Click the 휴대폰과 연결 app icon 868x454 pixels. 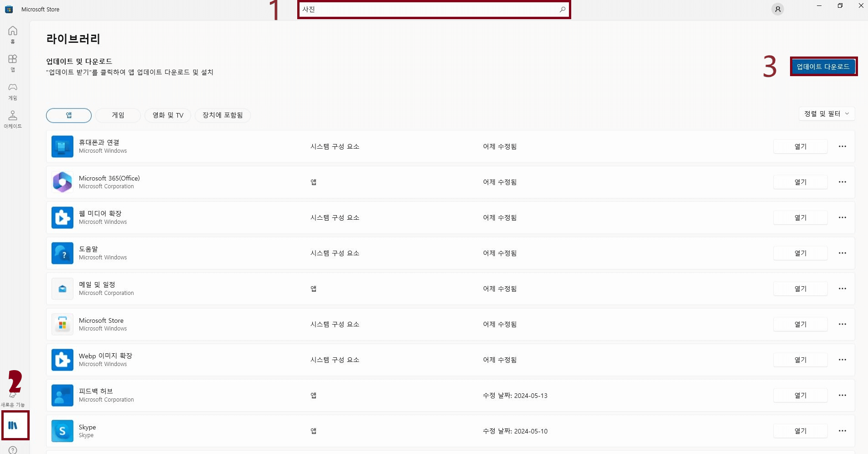[x=62, y=146]
